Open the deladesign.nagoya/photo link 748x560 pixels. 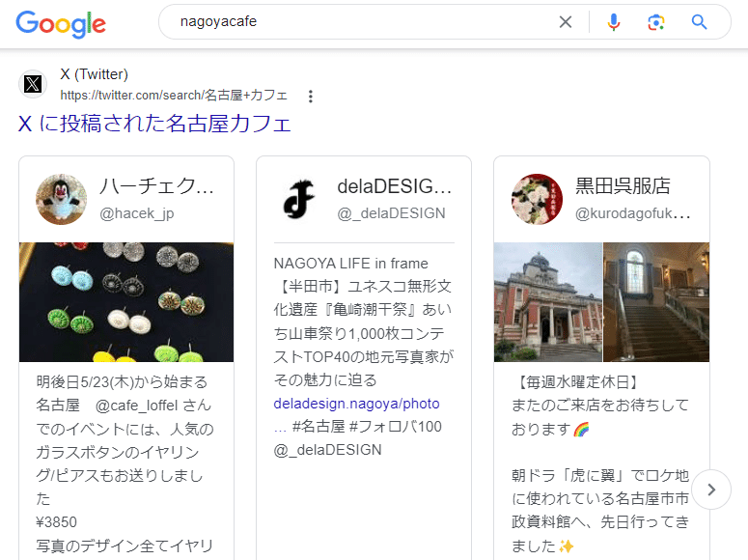pyautogui.click(x=356, y=404)
